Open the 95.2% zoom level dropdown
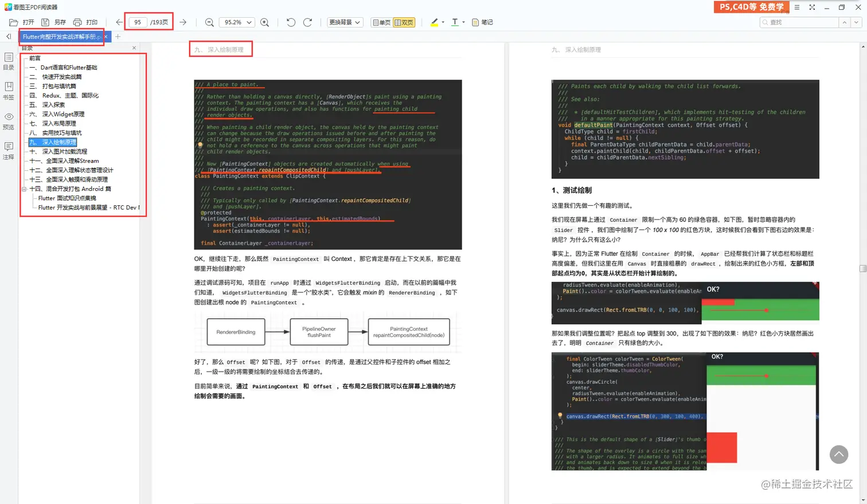Image resolution: width=867 pixels, height=504 pixels. (237, 22)
